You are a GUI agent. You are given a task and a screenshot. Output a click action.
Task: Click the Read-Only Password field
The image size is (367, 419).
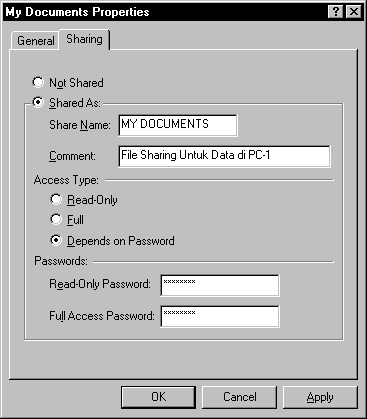220,285
